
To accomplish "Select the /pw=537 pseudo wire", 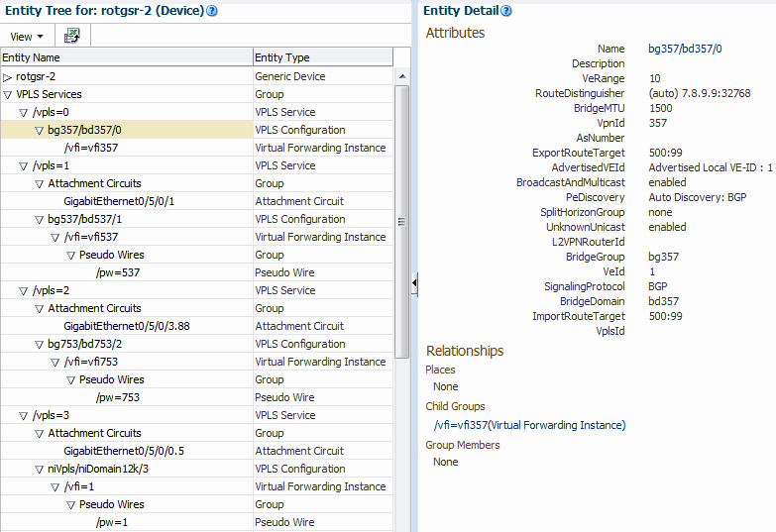I will point(197,272).
